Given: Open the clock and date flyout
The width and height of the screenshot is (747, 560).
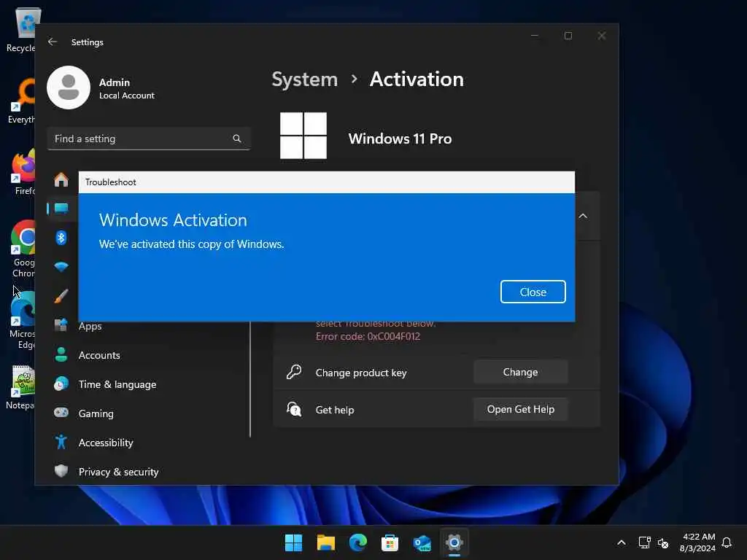Looking at the screenshot, I should coord(697,542).
